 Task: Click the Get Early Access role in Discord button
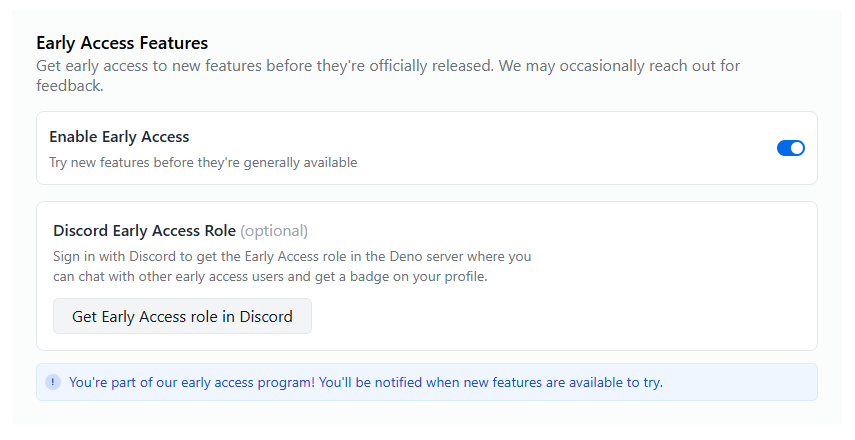(182, 316)
